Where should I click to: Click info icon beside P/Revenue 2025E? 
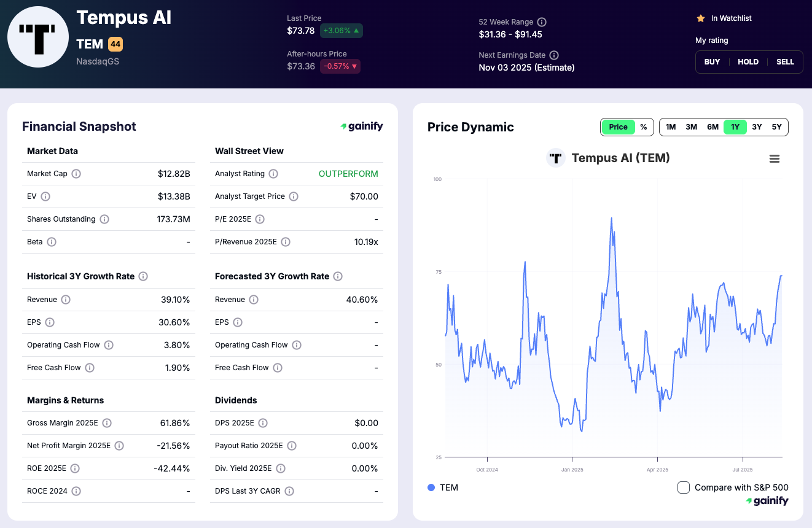coord(286,242)
